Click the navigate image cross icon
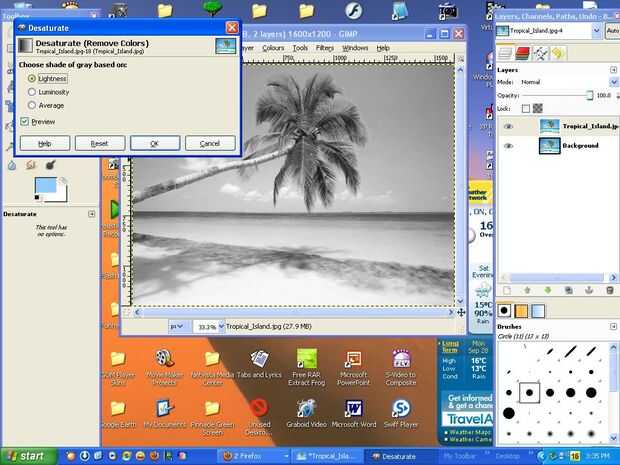620x465 pixels. pos(461,312)
